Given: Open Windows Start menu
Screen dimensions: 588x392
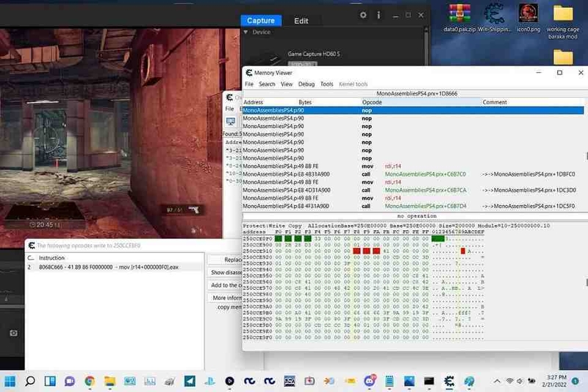Looking at the screenshot, I should pos(10,382).
